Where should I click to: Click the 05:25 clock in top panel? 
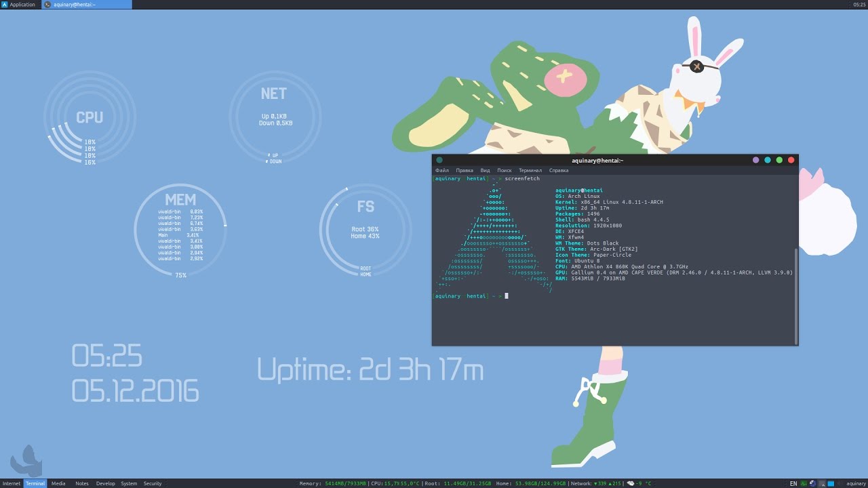tap(859, 5)
